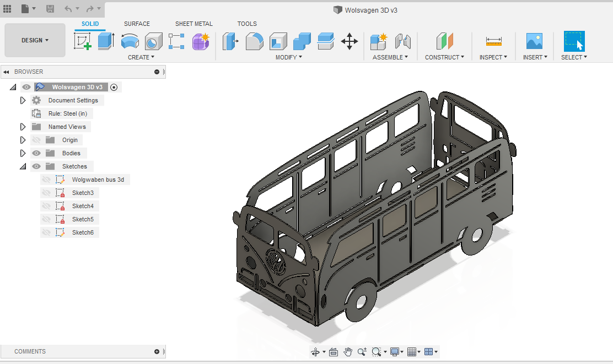This screenshot has width=613, height=364.
Task: Select the Press Pull tool
Action: [x=230, y=41]
